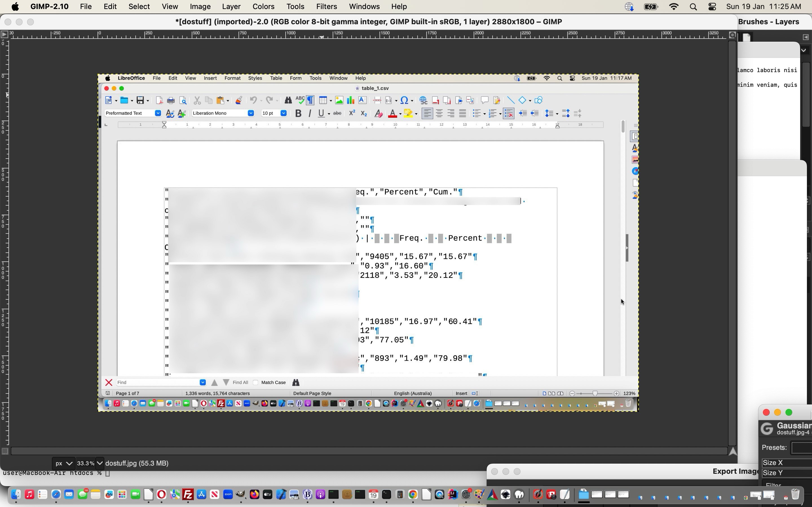This screenshot has width=812, height=507.
Task: Click the formatting marks pilcrow icon in LibreOffice toolbar
Action: [x=310, y=100]
